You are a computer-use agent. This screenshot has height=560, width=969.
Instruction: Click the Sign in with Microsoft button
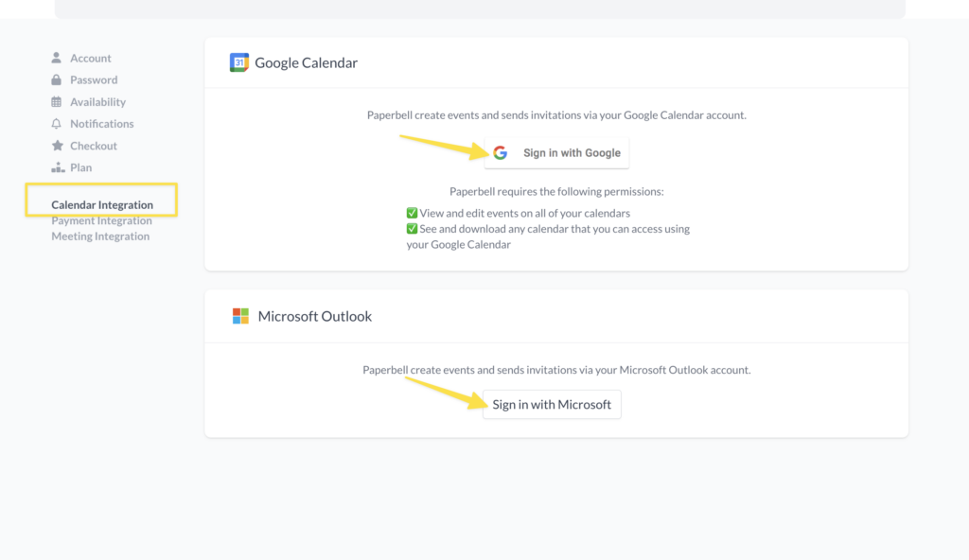[x=552, y=404]
